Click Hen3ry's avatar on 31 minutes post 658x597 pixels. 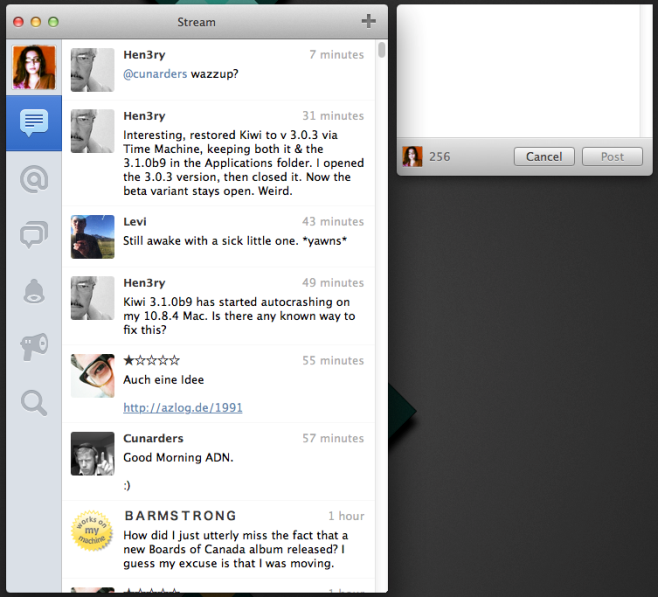pyautogui.click(x=92, y=131)
